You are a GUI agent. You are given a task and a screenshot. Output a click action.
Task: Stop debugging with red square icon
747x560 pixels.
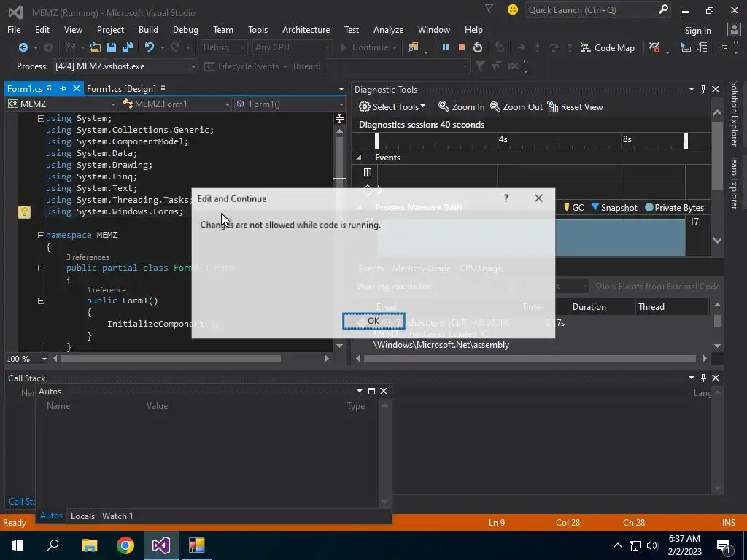pyautogui.click(x=461, y=47)
